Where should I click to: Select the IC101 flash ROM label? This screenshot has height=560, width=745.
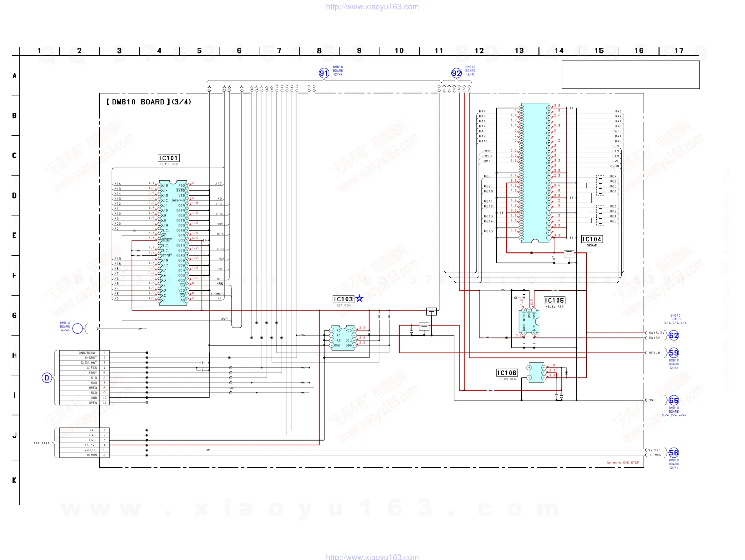point(168,158)
